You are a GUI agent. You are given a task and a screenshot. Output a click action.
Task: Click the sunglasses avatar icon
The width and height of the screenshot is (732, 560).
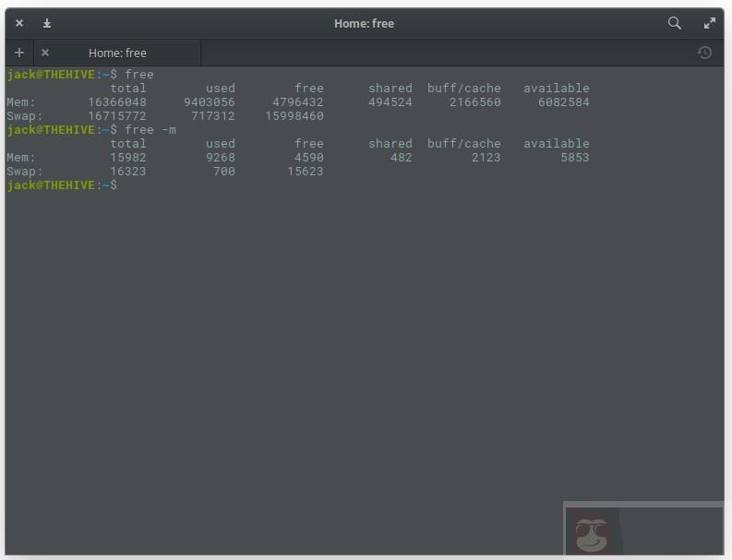click(592, 532)
